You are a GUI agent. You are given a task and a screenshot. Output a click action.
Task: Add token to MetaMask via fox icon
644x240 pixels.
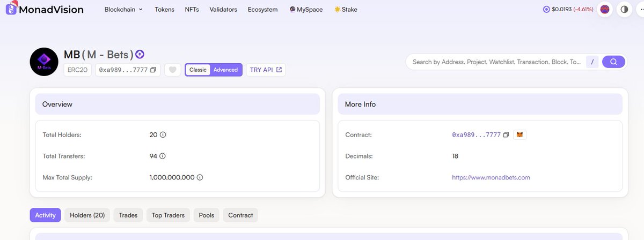point(519,135)
